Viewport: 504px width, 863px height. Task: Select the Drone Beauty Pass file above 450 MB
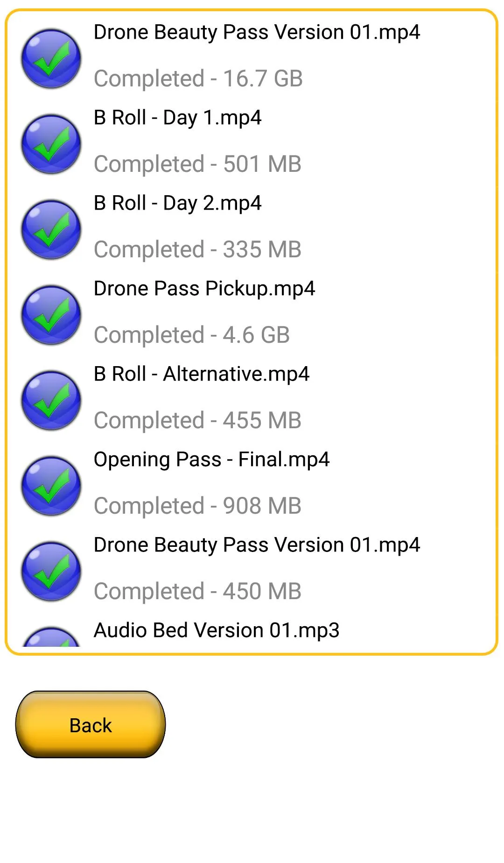click(257, 545)
